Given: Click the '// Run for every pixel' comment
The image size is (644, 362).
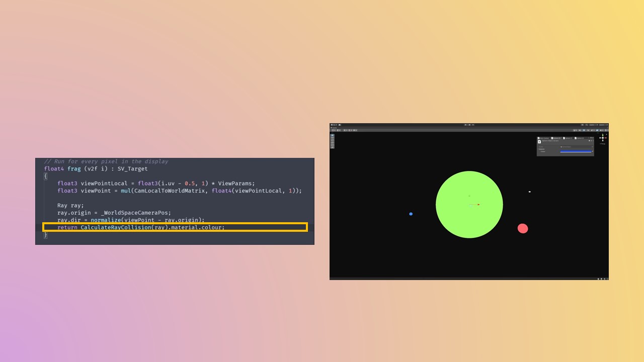Looking at the screenshot, I should 106,161.
